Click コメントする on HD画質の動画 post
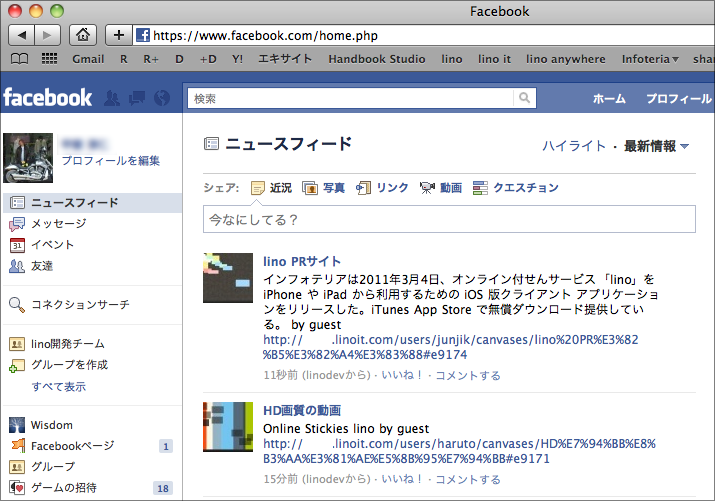This screenshot has width=715, height=501. (468, 479)
